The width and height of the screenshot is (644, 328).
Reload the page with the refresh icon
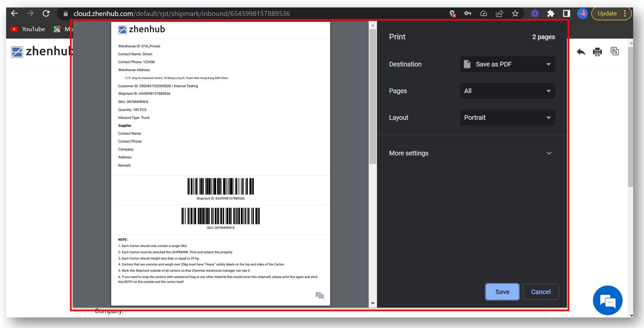[46, 14]
